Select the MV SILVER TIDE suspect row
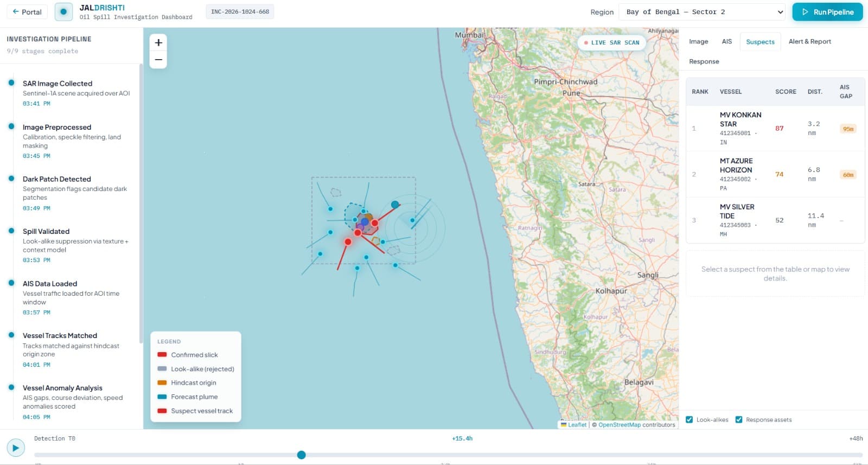The image size is (868, 465). (775, 220)
